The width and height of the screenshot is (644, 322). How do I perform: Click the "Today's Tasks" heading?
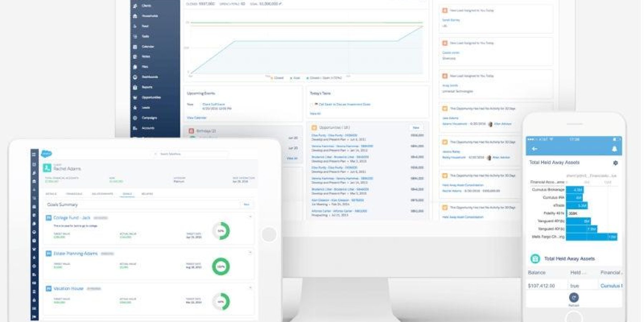[320, 93]
